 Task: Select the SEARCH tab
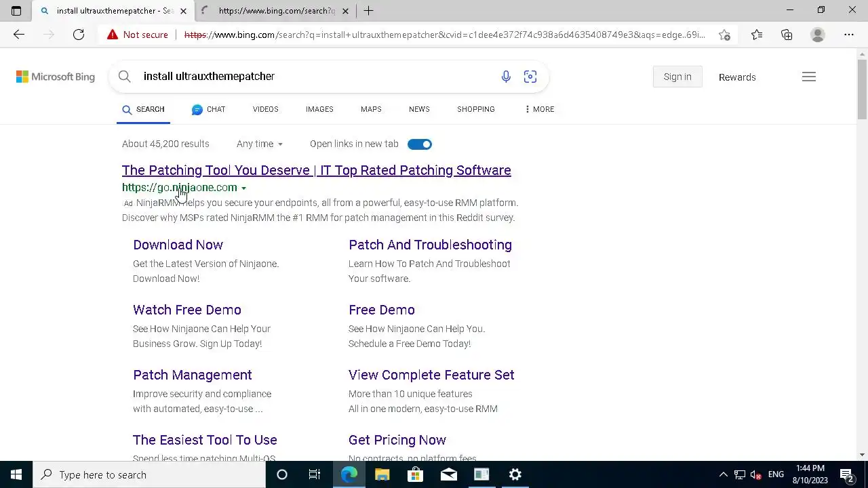(x=143, y=109)
